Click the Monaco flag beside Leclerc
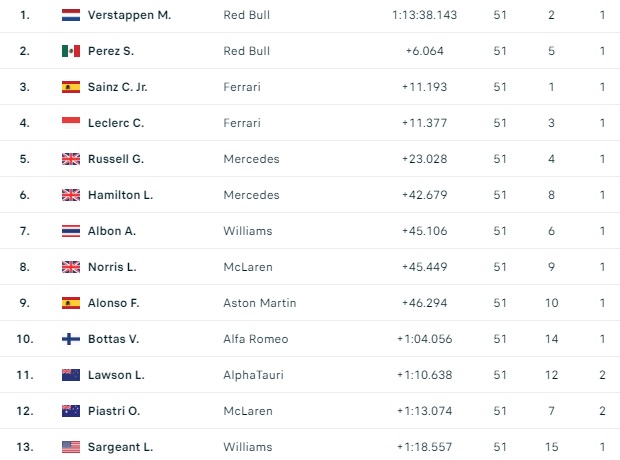The width and height of the screenshot is (620, 460). point(71,123)
